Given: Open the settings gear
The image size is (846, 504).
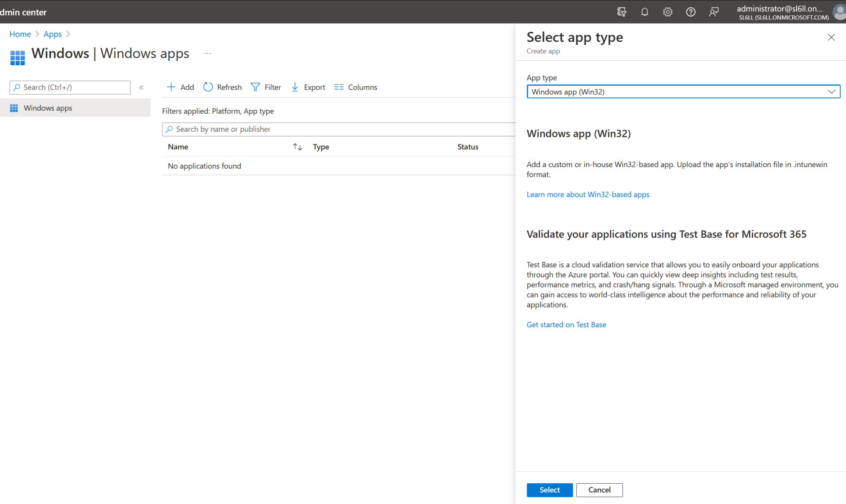Looking at the screenshot, I should [x=668, y=12].
